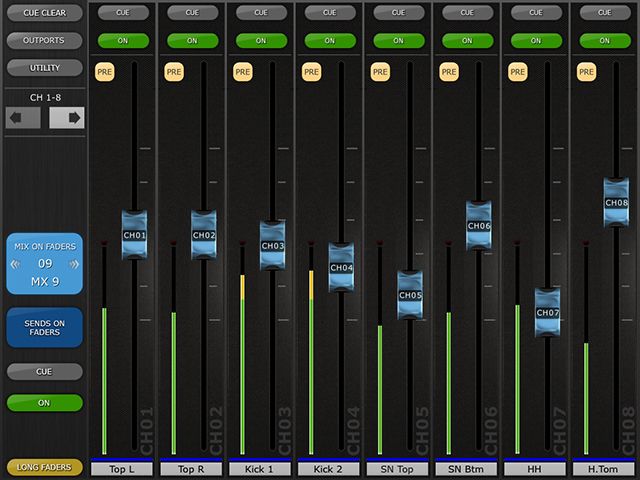The width and height of the screenshot is (640, 480).
Task: Toggle PRE on the SN Top channel
Action: (380, 72)
